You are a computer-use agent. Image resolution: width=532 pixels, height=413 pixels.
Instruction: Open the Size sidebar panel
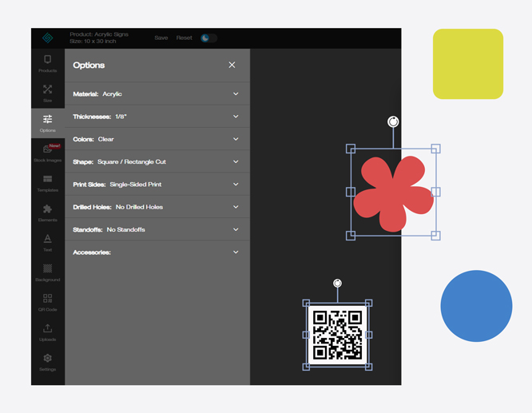[47, 93]
